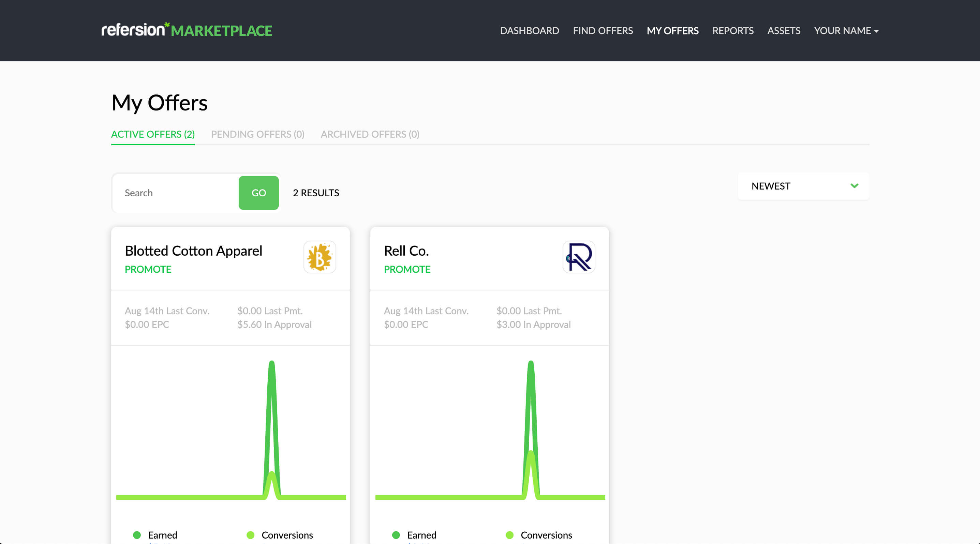980x544 pixels.
Task: Switch to the ACTIVE OFFERS (2) tab
Action: pyautogui.click(x=153, y=134)
